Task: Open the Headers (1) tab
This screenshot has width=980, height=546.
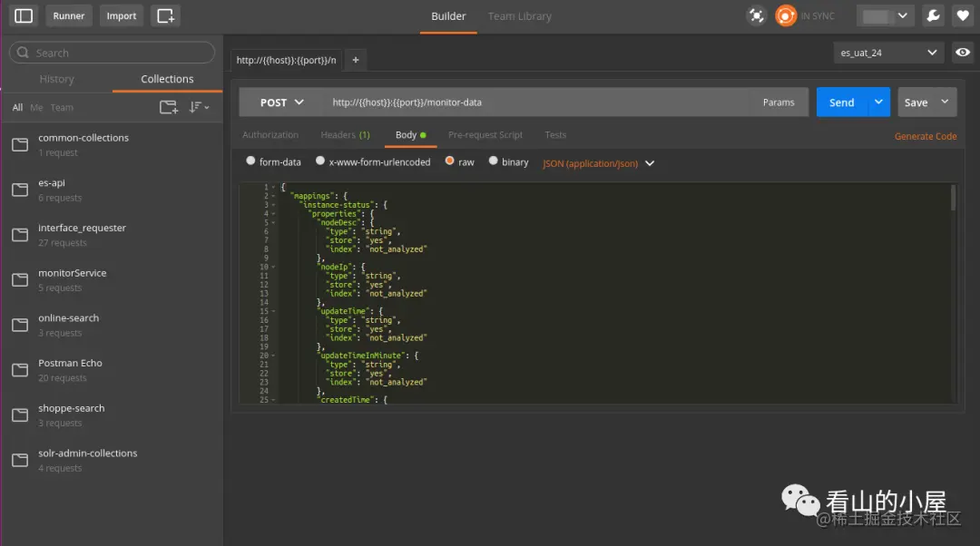Action: point(345,135)
